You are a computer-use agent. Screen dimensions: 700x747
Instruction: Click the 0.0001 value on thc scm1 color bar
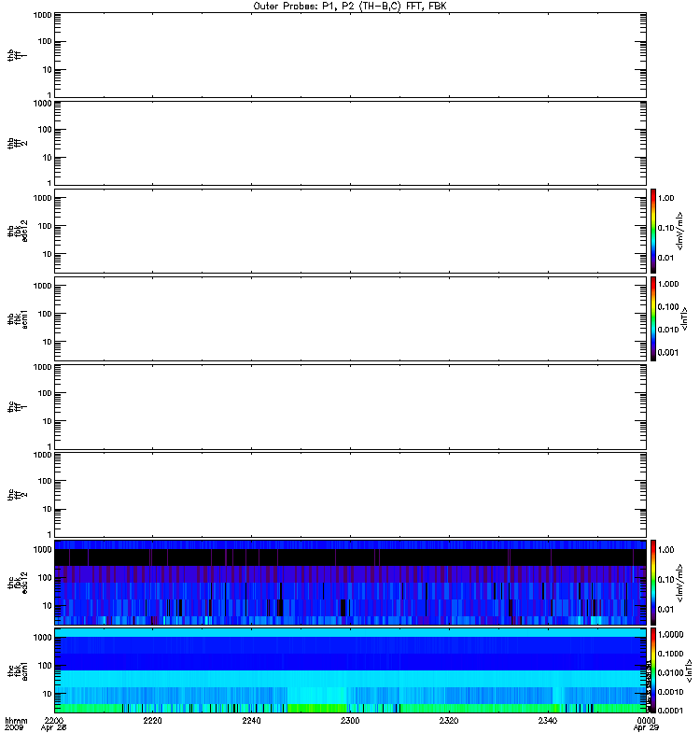click(x=670, y=711)
